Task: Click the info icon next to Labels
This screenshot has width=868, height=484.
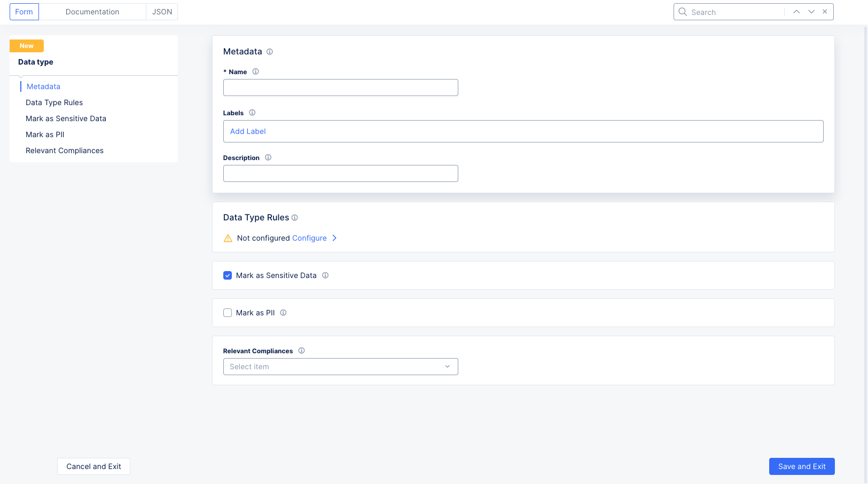Action: pyautogui.click(x=252, y=113)
